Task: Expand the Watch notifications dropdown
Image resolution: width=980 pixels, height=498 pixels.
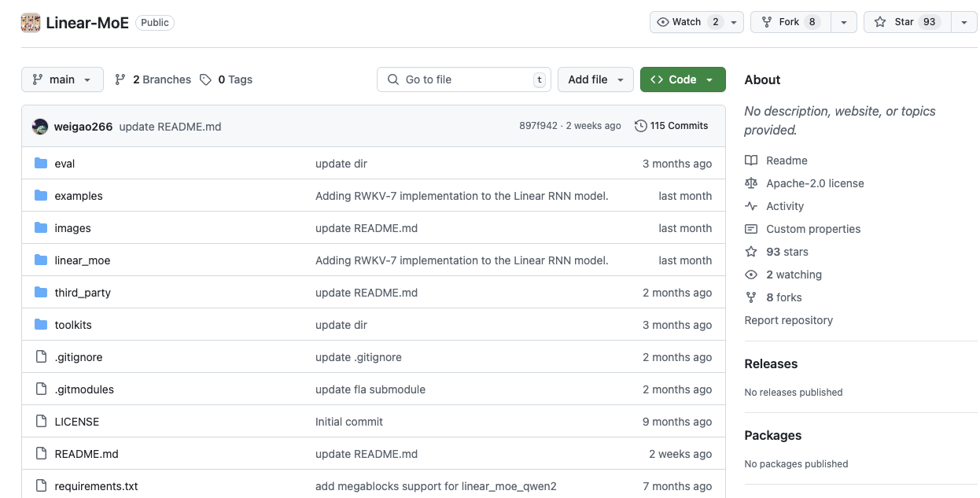Action: tap(697, 22)
